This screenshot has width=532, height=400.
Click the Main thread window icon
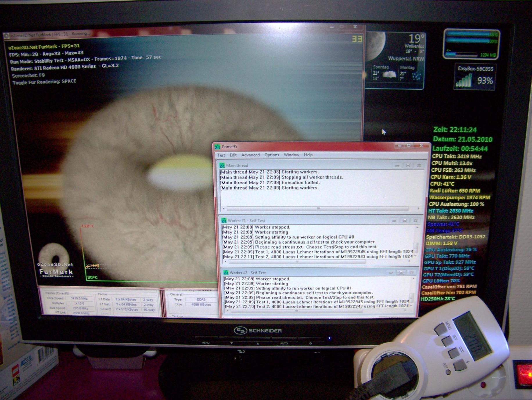pos(222,165)
